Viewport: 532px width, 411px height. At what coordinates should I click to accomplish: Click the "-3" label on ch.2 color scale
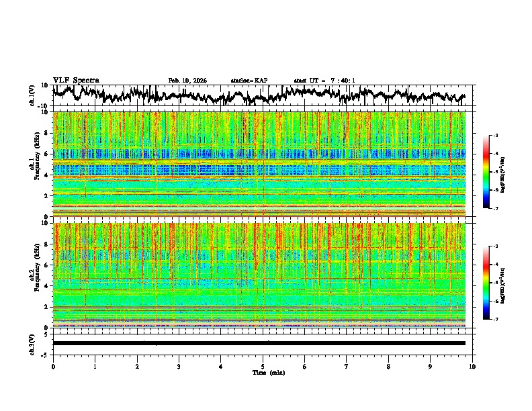pyautogui.click(x=496, y=246)
